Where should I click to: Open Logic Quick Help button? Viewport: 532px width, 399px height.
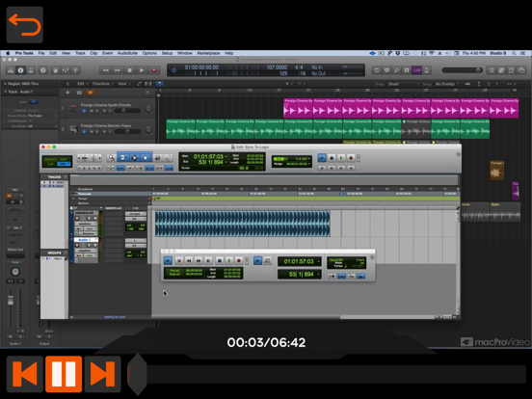pyautogui.click(x=42, y=70)
